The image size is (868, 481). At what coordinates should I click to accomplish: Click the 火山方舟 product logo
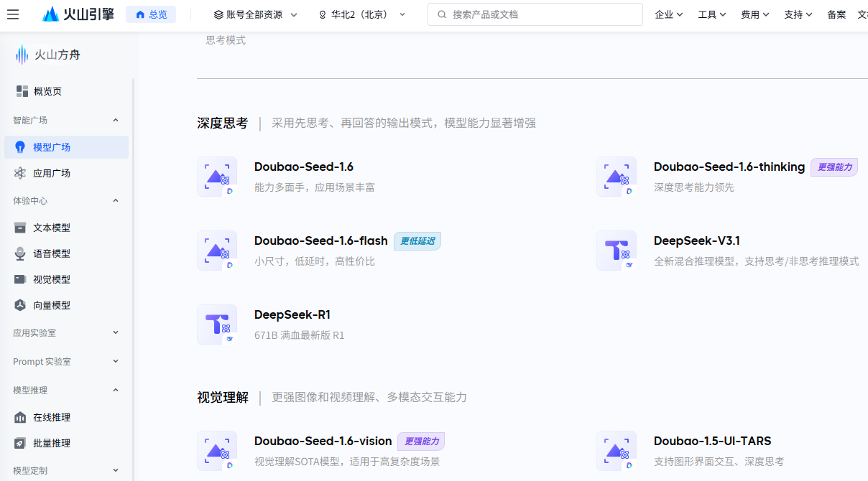coord(49,55)
